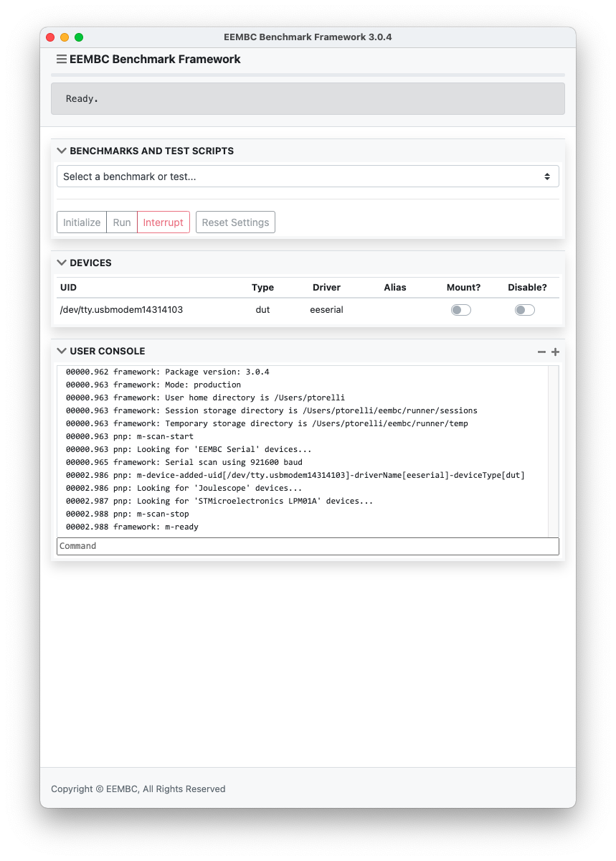Screen dimensions: 616x861
Task: Collapse the Benchmarks and Test Scripts section
Action: click(62, 151)
